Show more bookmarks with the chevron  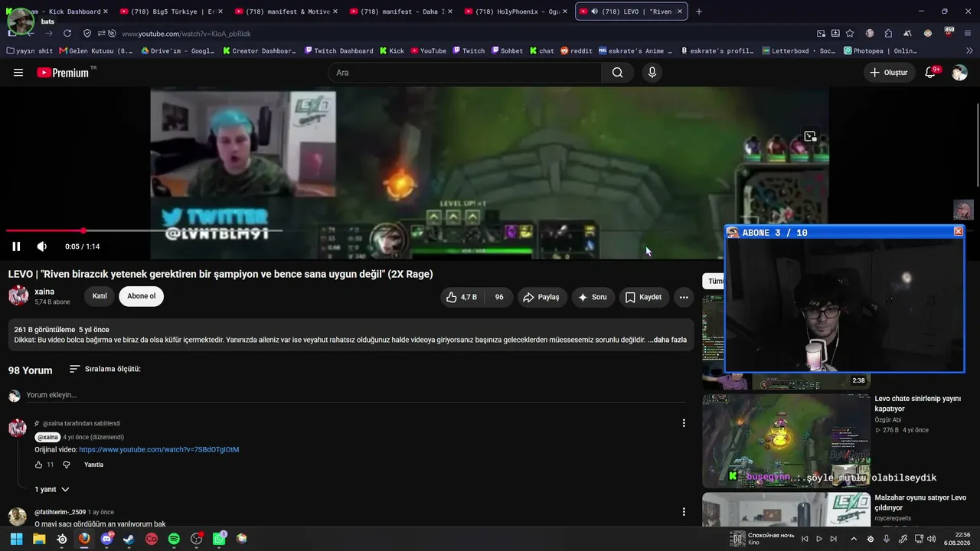click(969, 51)
